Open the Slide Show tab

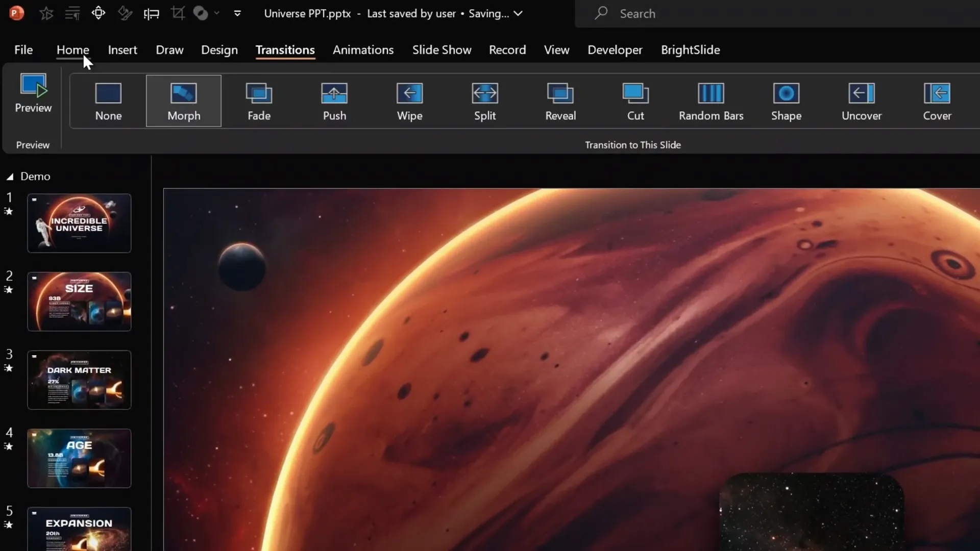(x=442, y=50)
